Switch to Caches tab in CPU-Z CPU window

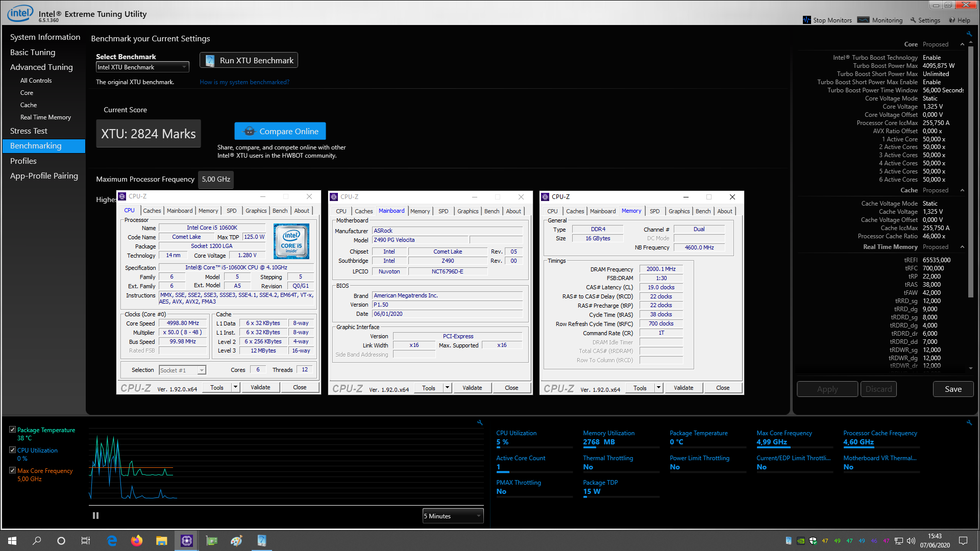pyautogui.click(x=152, y=211)
